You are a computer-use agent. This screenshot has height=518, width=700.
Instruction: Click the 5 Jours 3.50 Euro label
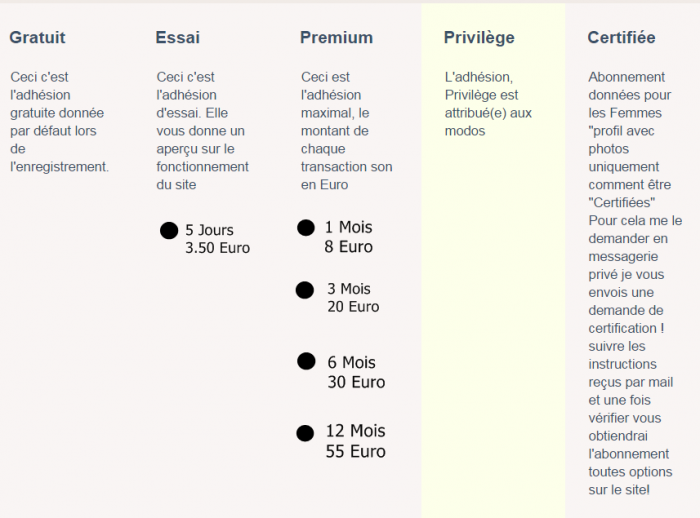coord(217,239)
